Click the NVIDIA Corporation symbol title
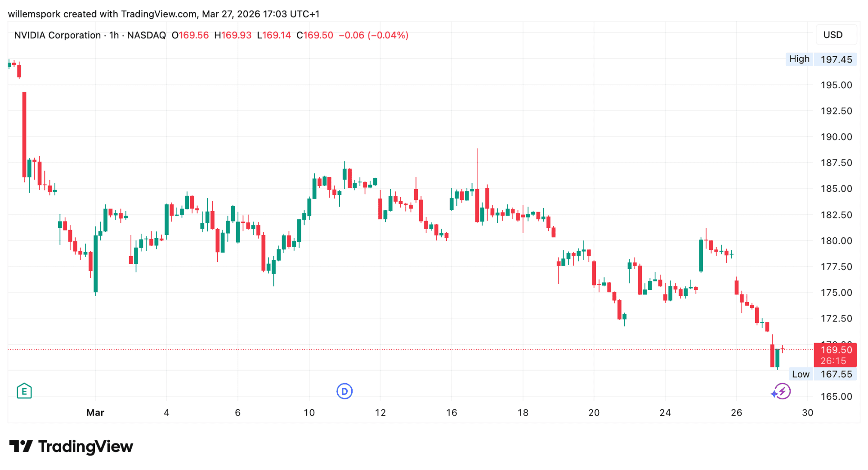 (58, 35)
